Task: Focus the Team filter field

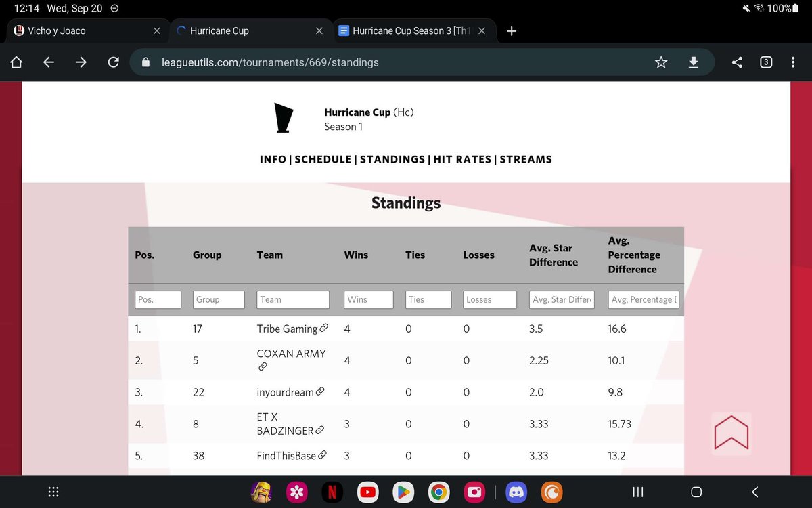Action: tap(293, 299)
